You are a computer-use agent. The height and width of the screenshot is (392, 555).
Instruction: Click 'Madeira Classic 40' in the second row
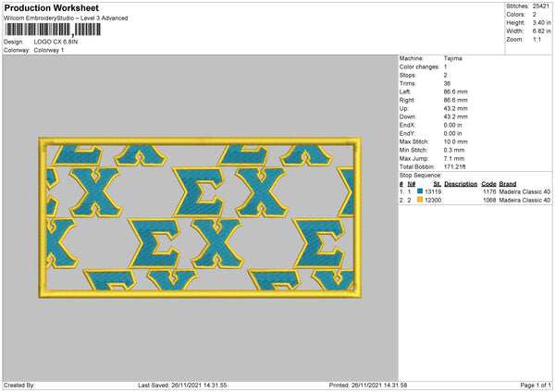[524, 201]
